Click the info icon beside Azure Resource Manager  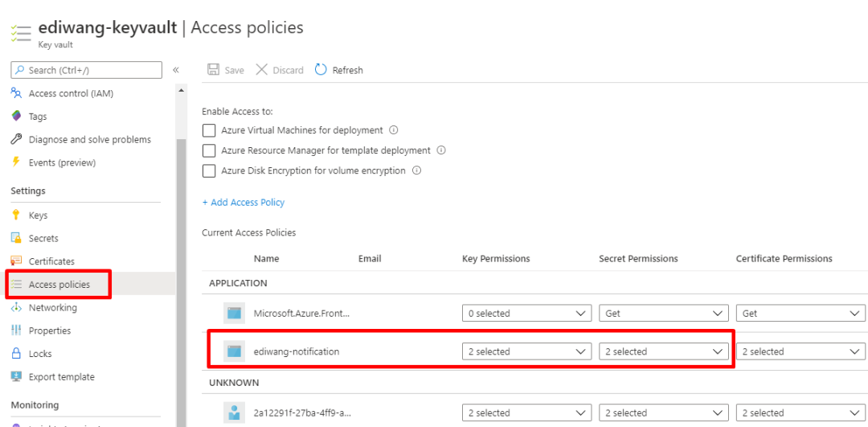441,150
